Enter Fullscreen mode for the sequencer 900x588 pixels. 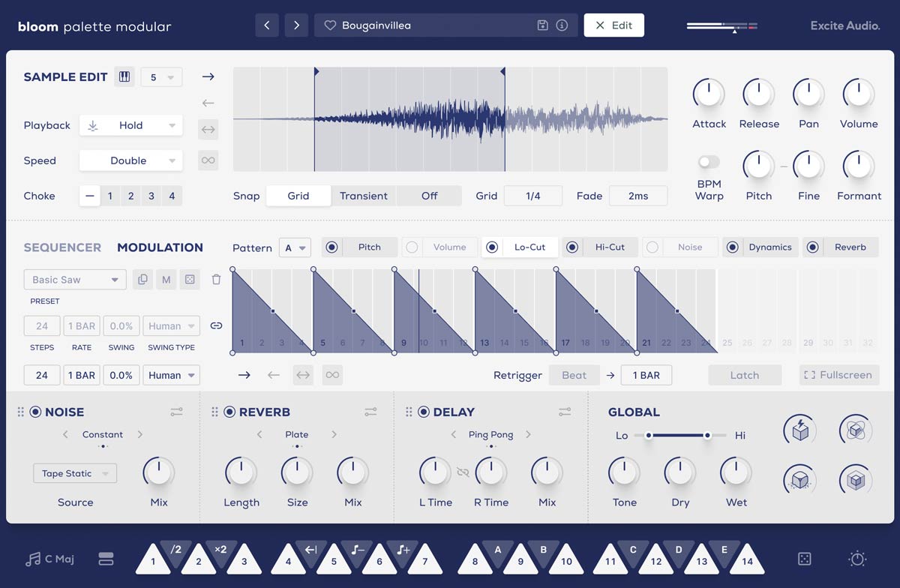click(838, 375)
